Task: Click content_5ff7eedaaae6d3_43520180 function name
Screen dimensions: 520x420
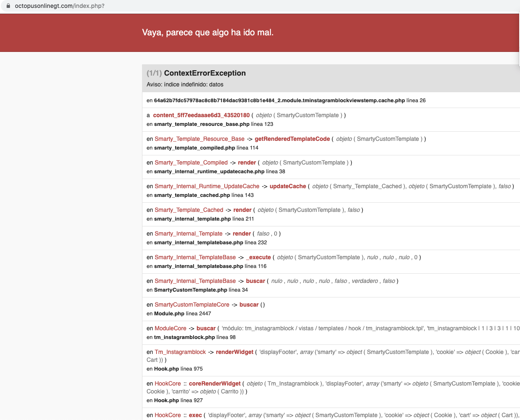Action: pos(201,115)
